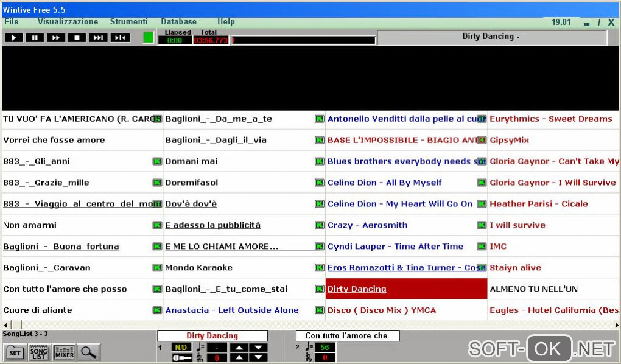Raise transpose key for player 1
Image resolution: width=621 pixels, height=364 pixels.
point(239,358)
